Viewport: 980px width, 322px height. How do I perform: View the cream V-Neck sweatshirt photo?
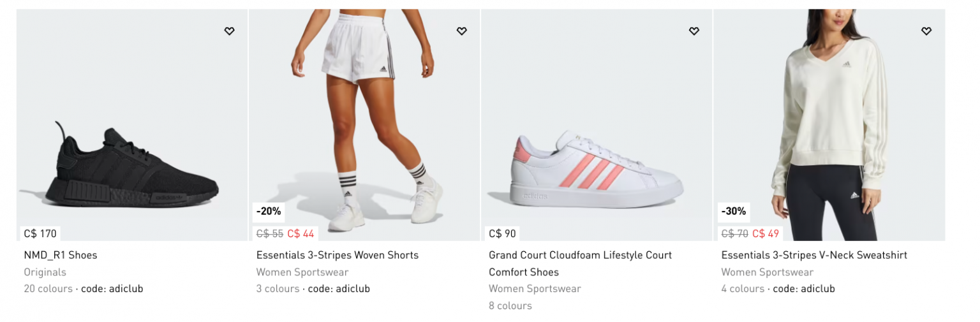[829, 121]
